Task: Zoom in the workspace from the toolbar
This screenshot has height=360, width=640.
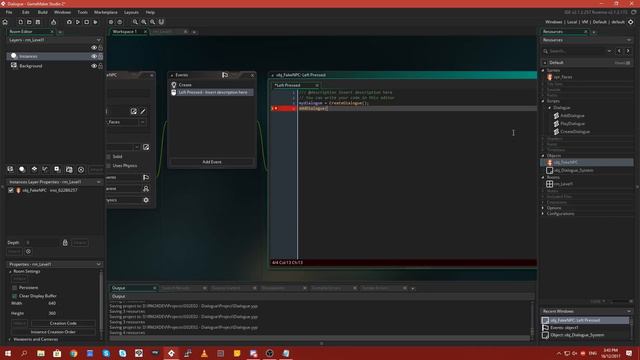Action: click(152, 22)
